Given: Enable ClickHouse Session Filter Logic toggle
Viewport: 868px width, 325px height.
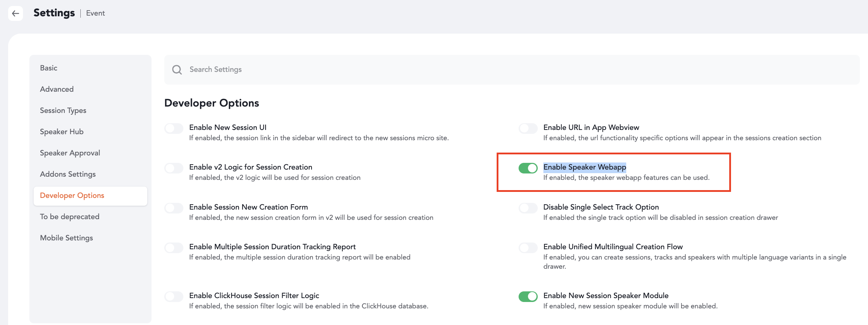Looking at the screenshot, I should pyautogui.click(x=174, y=296).
